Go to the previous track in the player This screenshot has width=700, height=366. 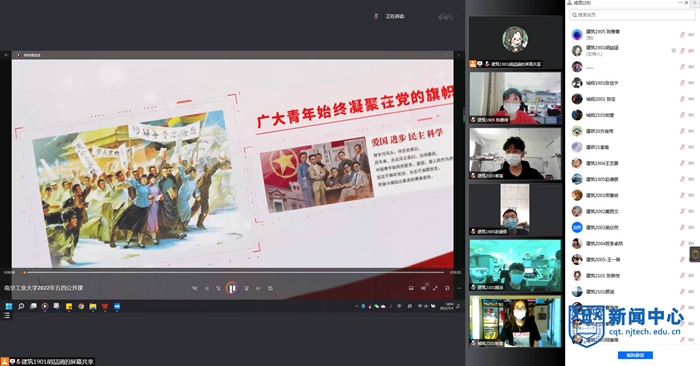coord(207,288)
